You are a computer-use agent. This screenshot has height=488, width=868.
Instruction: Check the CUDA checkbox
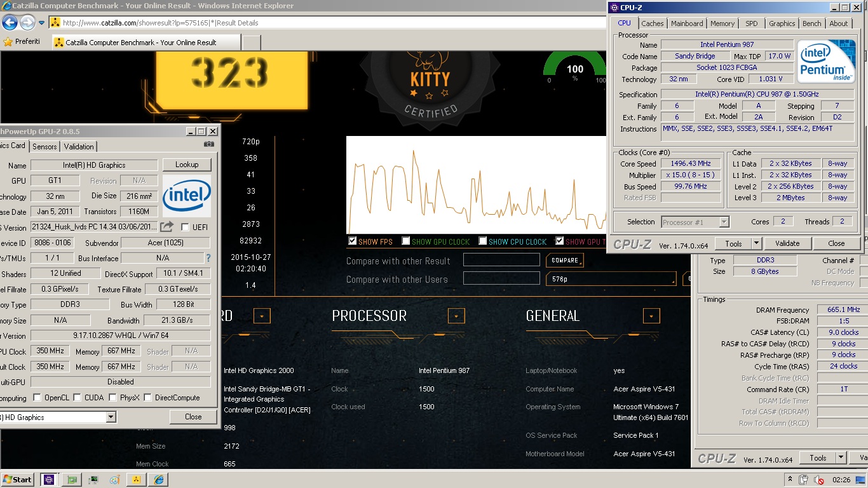[78, 398]
